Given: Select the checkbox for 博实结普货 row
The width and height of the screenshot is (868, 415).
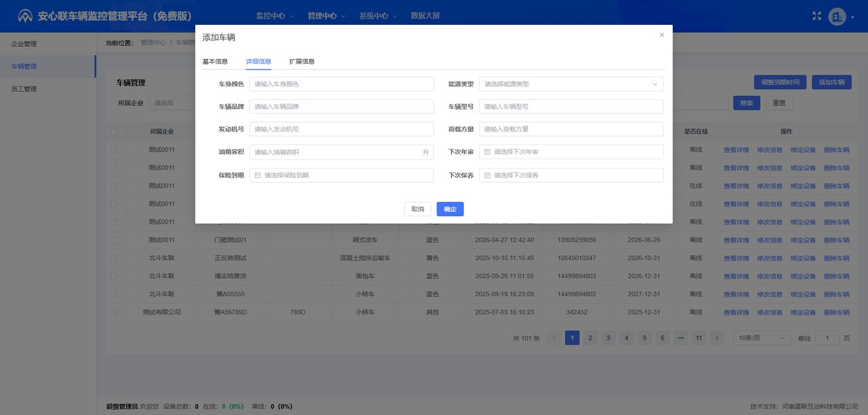Looking at the screenshot, I should [x=113, y=276].
